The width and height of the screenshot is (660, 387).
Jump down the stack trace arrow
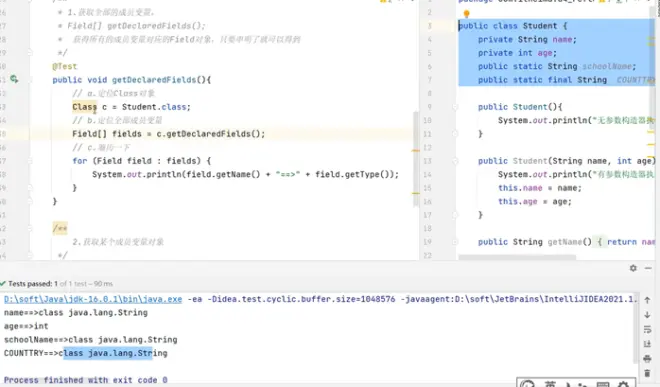(x=647, y=315)
